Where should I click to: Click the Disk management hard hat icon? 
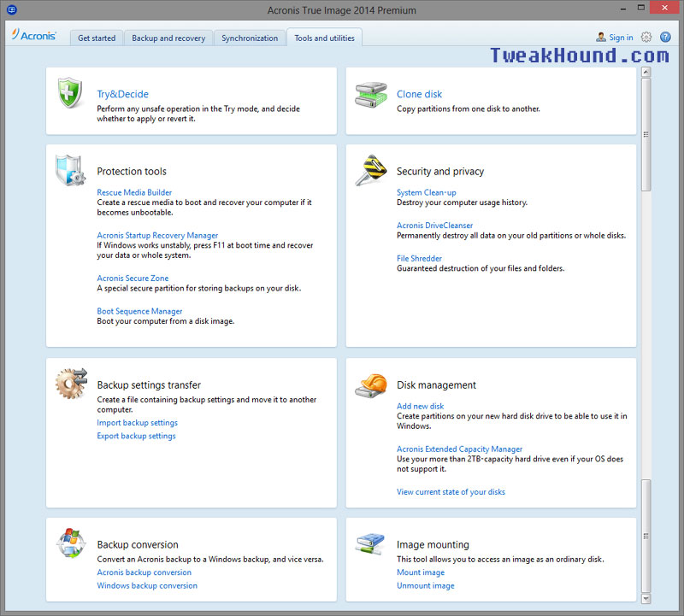pyautogui.click(x=371, y=385)
